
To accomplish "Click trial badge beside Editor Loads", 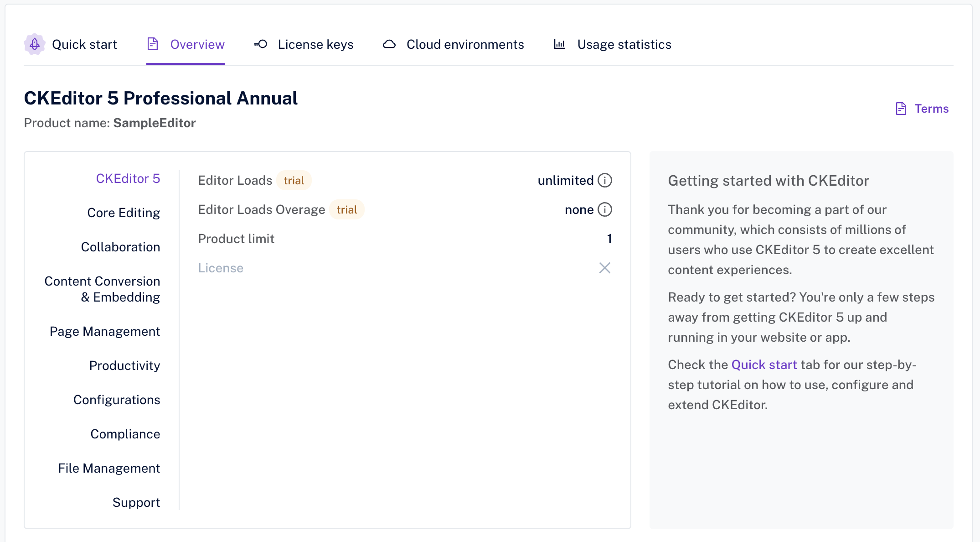I will pos(294,180).
